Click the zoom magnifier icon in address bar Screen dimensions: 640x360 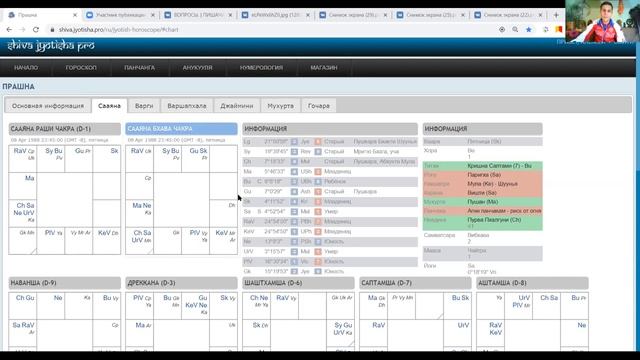pyautogui.click(x=515, y=29)
